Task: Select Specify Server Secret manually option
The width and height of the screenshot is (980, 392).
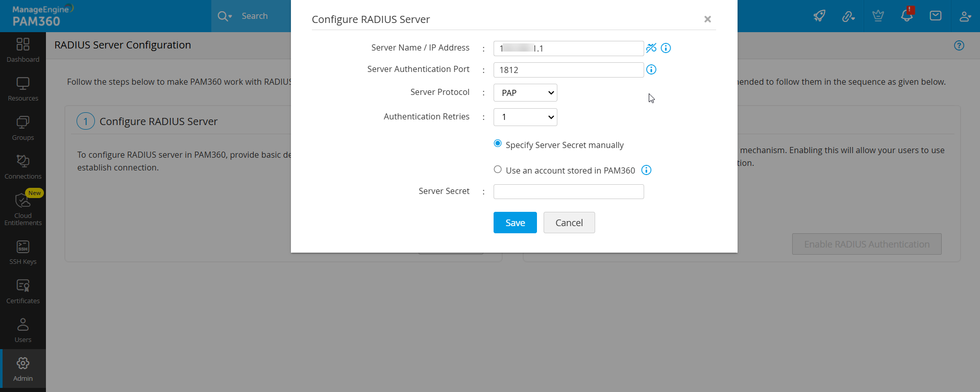Action: pos(498,143)
